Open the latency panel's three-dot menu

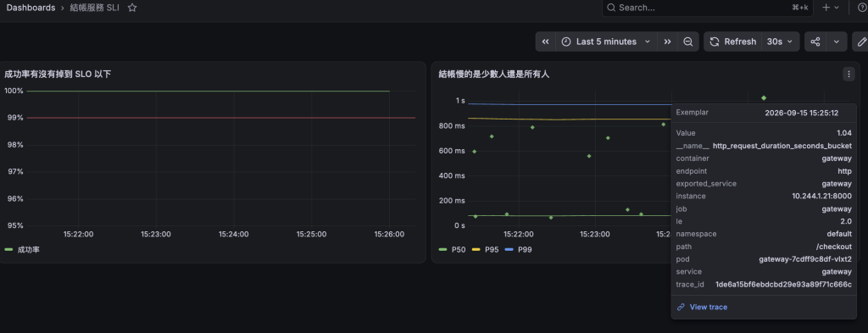(849, 74)
